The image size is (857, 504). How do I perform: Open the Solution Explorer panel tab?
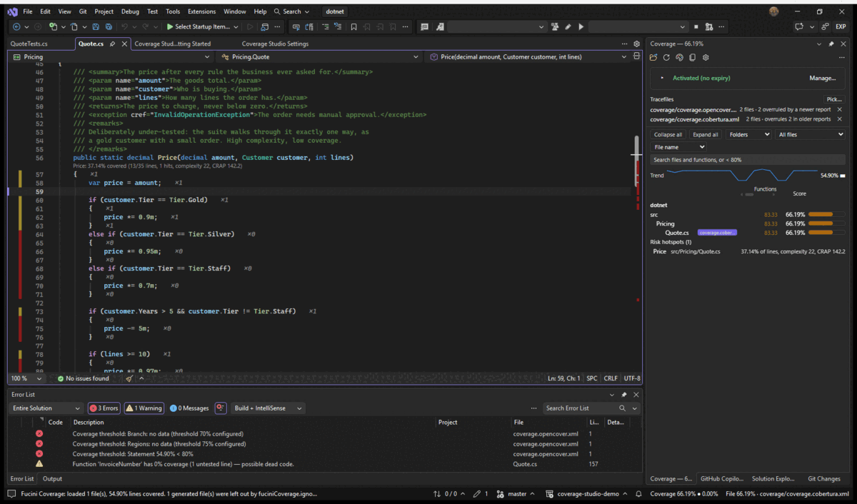(x=773, y=479)
